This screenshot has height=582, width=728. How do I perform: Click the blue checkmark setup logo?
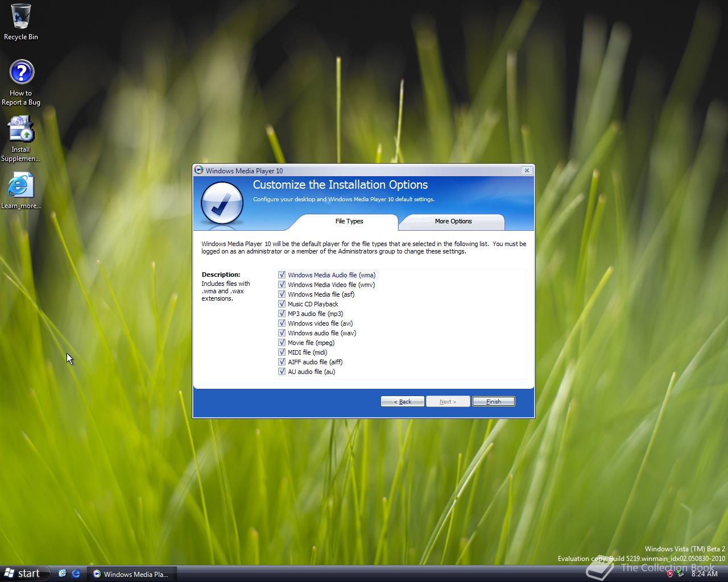222,203
